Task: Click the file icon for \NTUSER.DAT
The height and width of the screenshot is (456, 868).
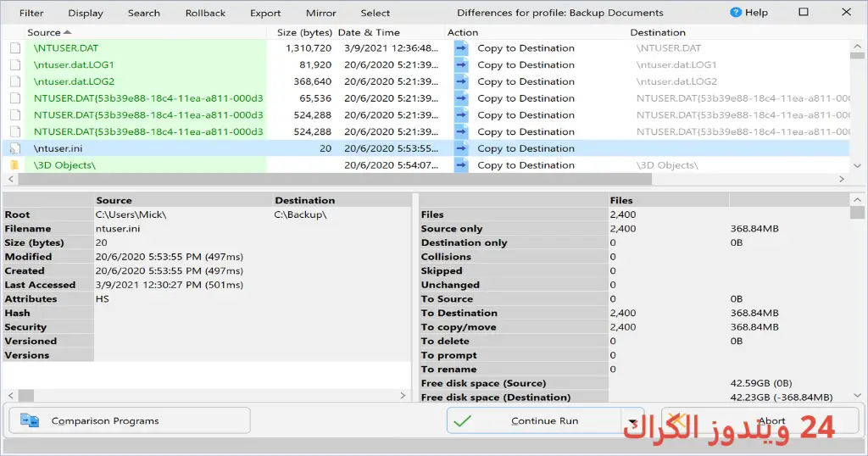Action: coord(15,48)
